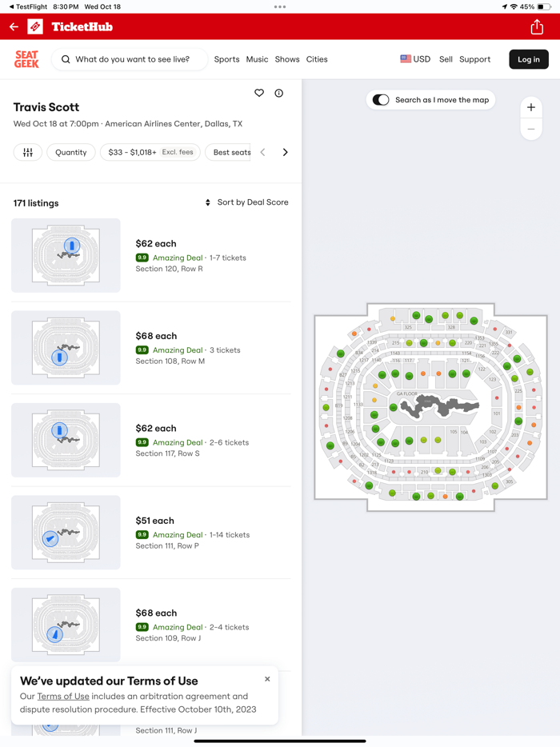Select Music in the navigation bar
The height and width of the screenshot is (747, 560).
(x=257, y=58)
